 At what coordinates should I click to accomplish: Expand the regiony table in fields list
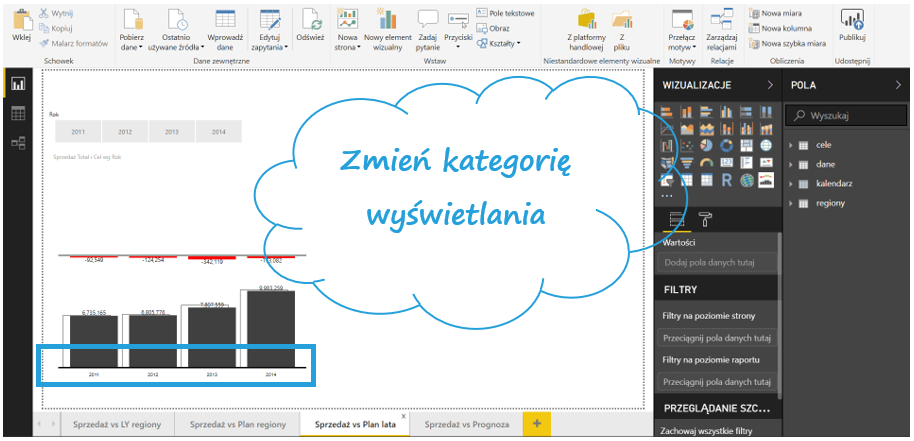(x=791, y=203)
